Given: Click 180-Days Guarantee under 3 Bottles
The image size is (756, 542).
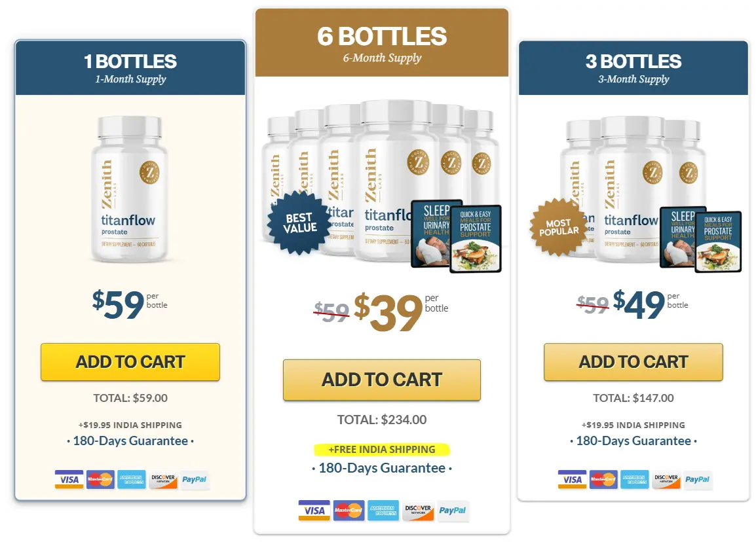Looking at the screenshot, I should tap(633, 441).
